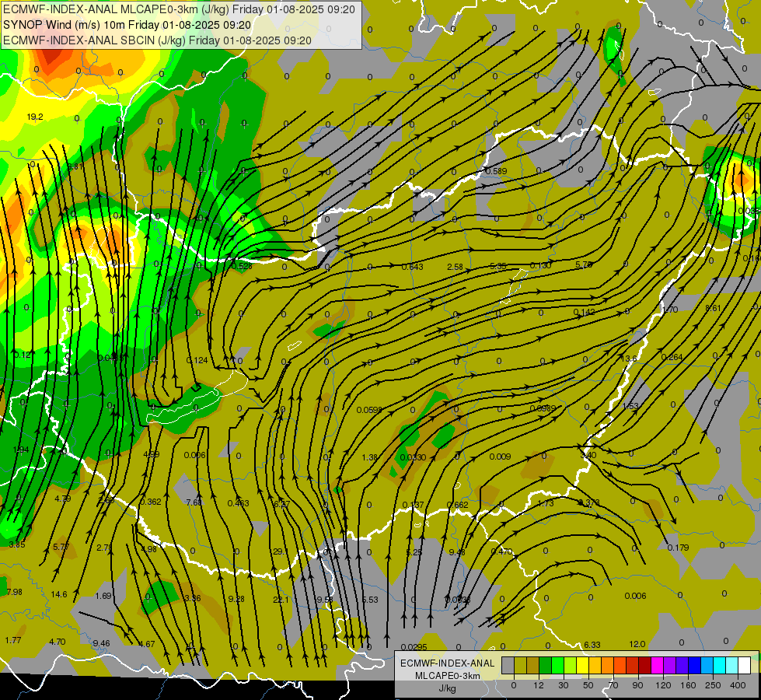Click the map value 1.69
Viewport: 761px width, 700px height.
coord(103,596)
